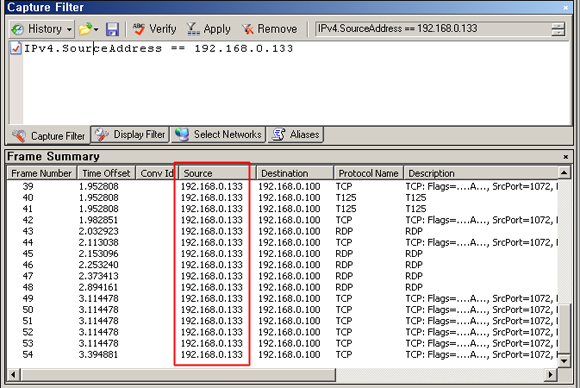Click the applied filter text field

(432, 28)
